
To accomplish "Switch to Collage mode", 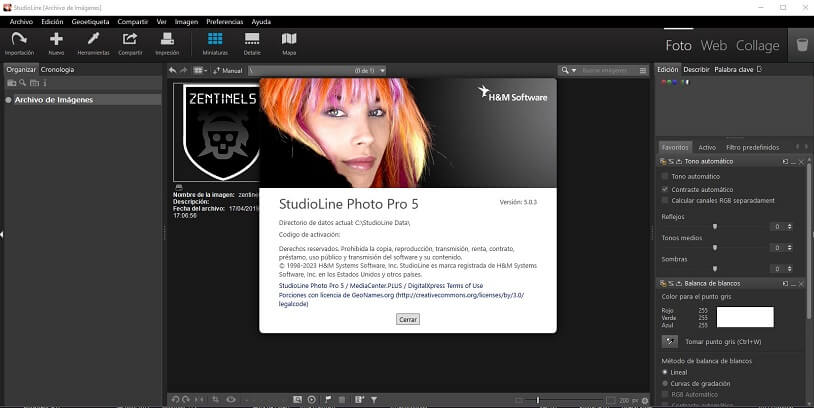I will [x=757, y=46].
